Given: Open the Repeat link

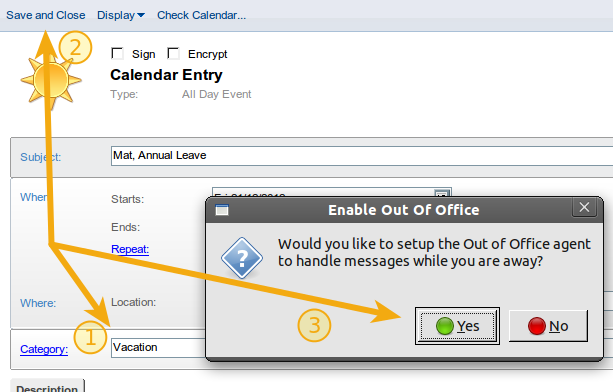Looking at the screenshot, I should (x=130, y=249).
